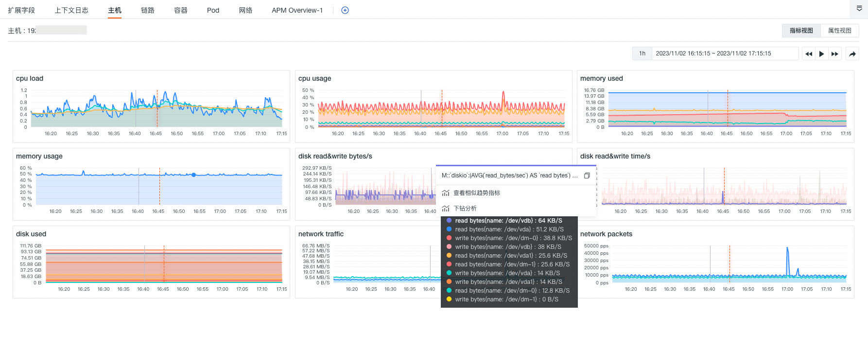
Task: Click the plus icon to add tab
Action: pos(345,10)
